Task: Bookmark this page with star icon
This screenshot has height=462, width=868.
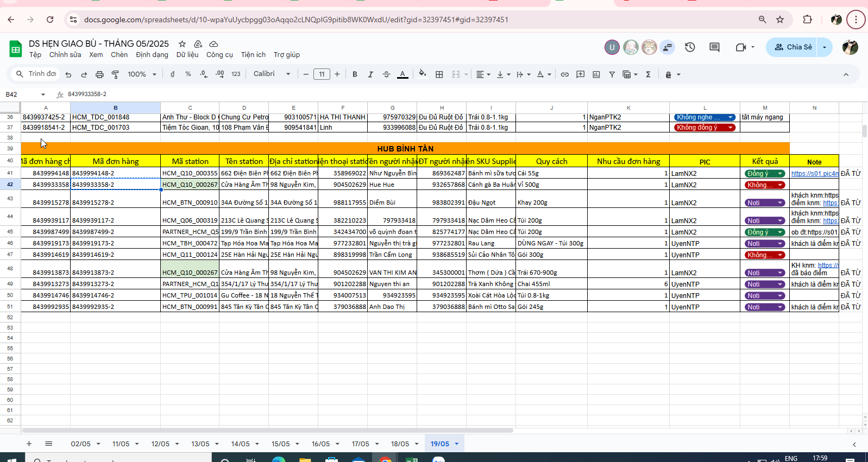Action: [780, 20]
